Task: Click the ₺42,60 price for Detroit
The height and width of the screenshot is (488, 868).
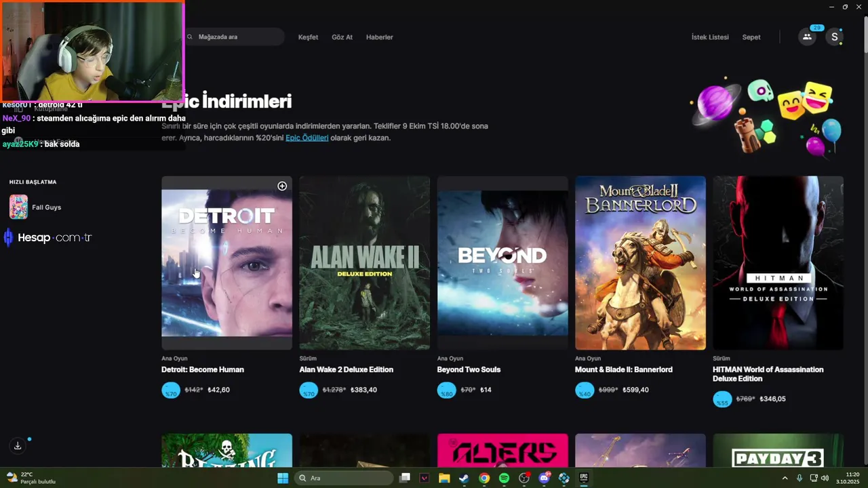Action: point(218,390)
